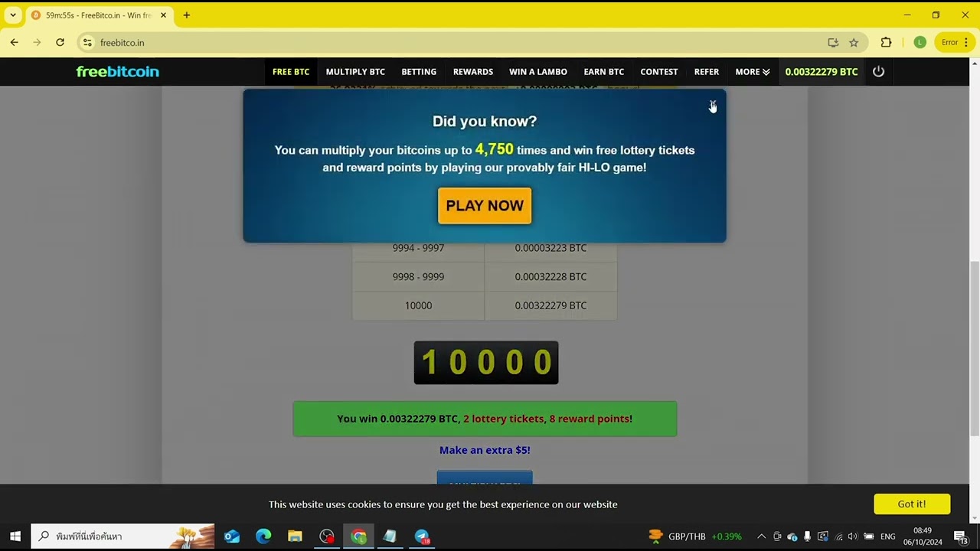
Task: Go back in browser history
Action: [14, 42]
